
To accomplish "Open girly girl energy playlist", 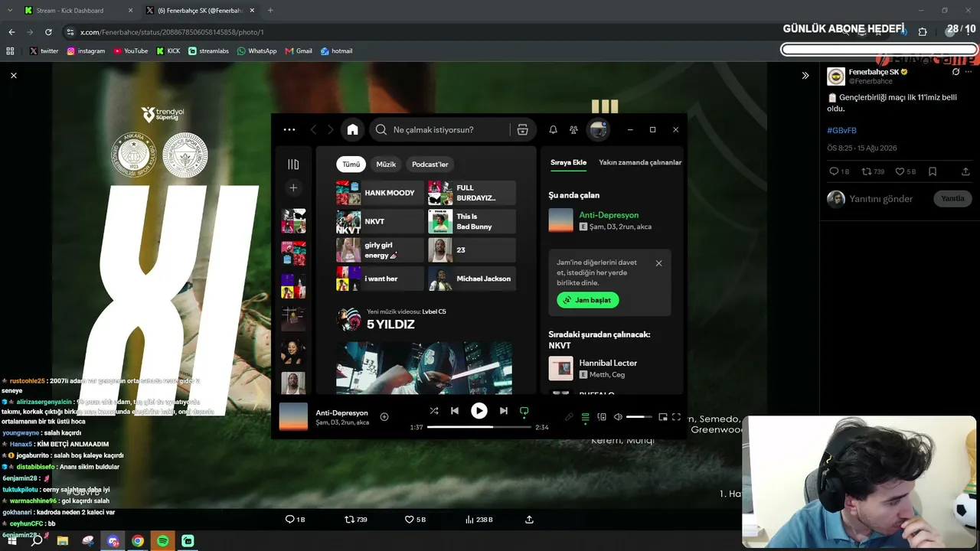I will (x=380, y=250).
